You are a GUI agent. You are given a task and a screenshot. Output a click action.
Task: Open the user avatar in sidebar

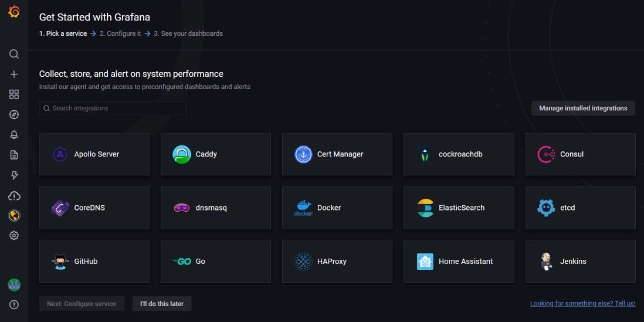[14, 284]
